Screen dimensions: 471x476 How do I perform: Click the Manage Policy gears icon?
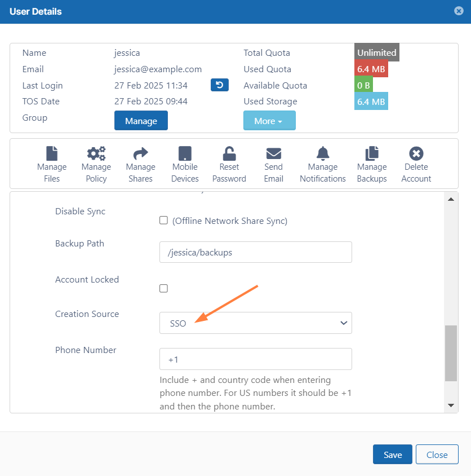click(96, 153)
